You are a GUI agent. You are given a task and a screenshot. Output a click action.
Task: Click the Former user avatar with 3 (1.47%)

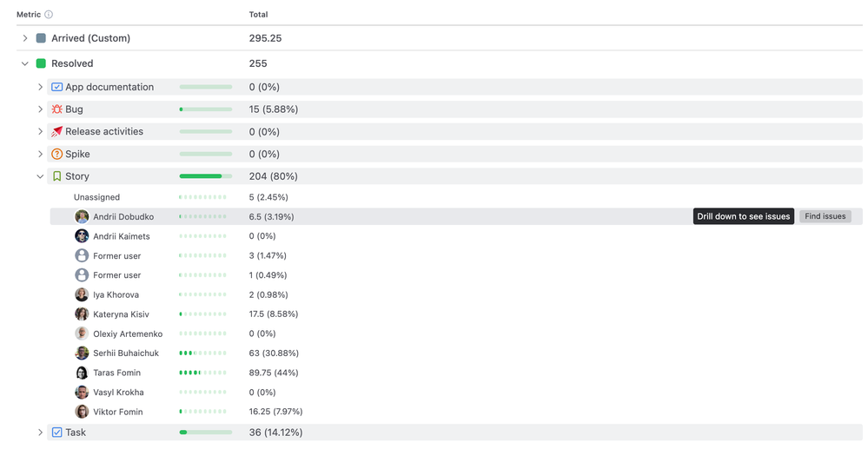82,255
